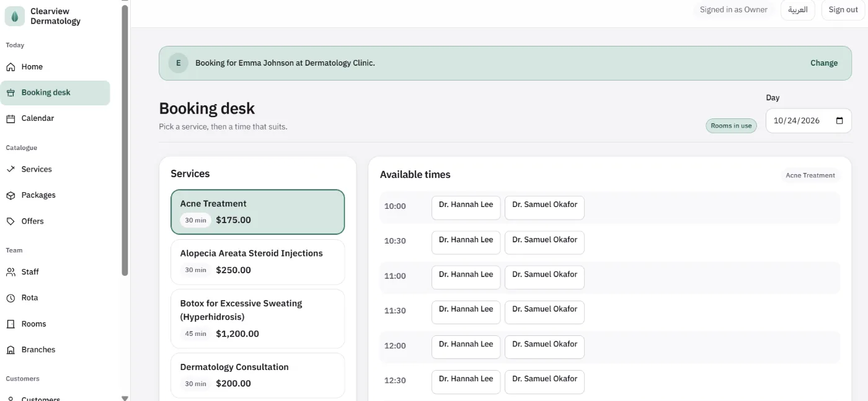Viewport: 868px width, 401px height.
Task: Toggle the Rooms in use pill
Action: (731, 126)
